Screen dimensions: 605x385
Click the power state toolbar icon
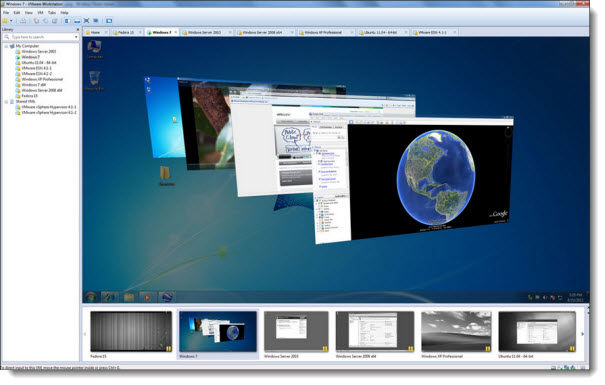pos(5,21)
